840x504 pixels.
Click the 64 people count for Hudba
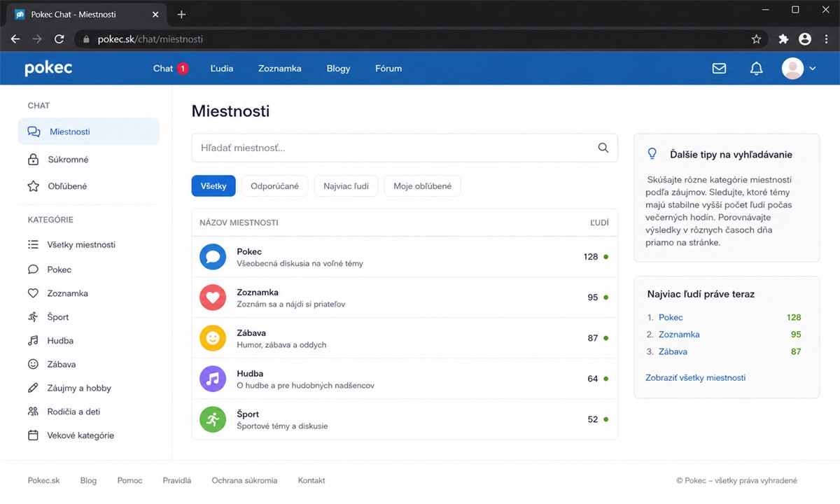tap(593, 379)
